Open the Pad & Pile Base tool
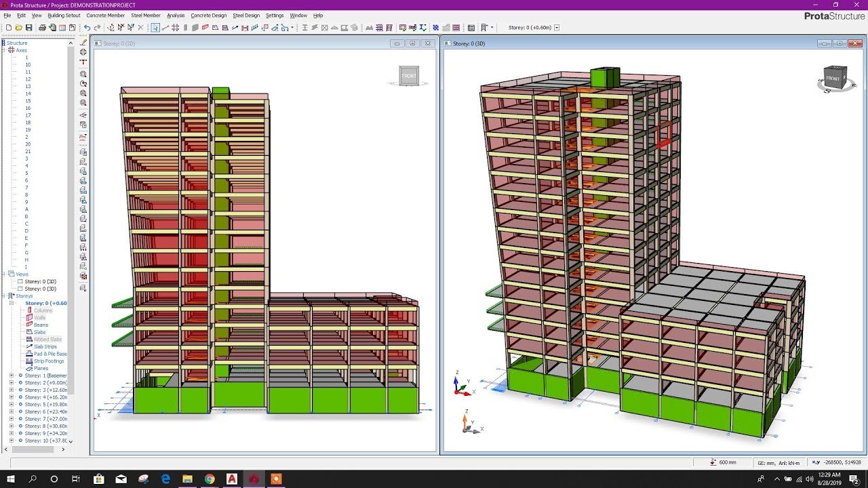The height and width of the screenshot is (488, 868). [46, 354]
